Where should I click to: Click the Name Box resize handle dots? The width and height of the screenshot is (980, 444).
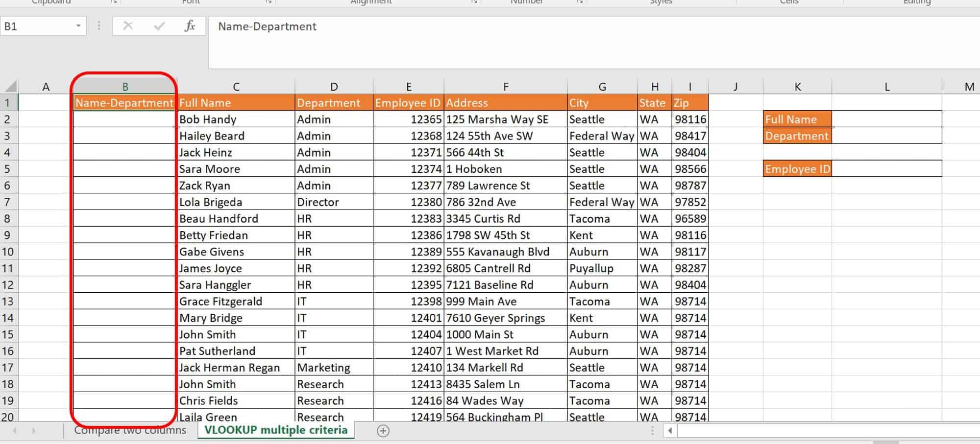(99, 26)
